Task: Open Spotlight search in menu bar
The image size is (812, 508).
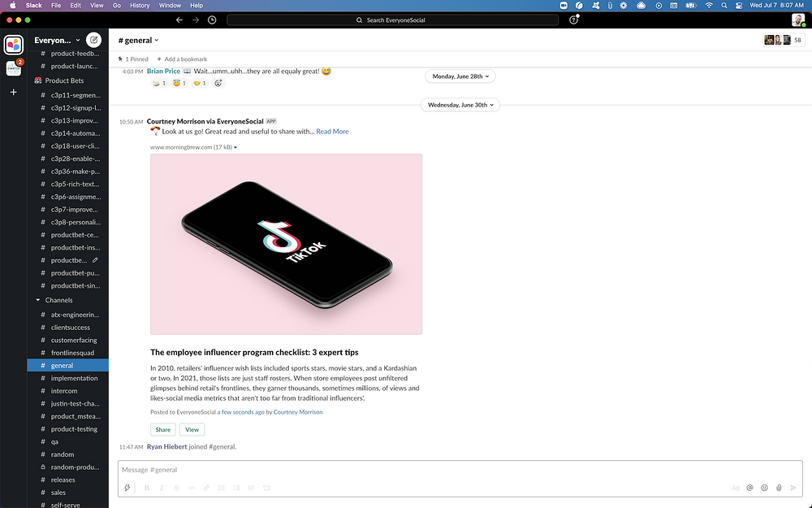Action: point(724,5)
